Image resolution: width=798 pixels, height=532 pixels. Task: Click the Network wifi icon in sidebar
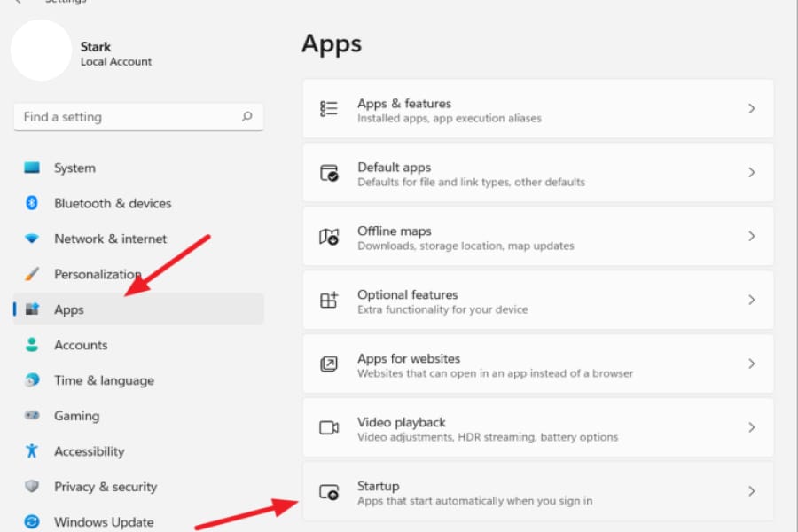(32, 239)
